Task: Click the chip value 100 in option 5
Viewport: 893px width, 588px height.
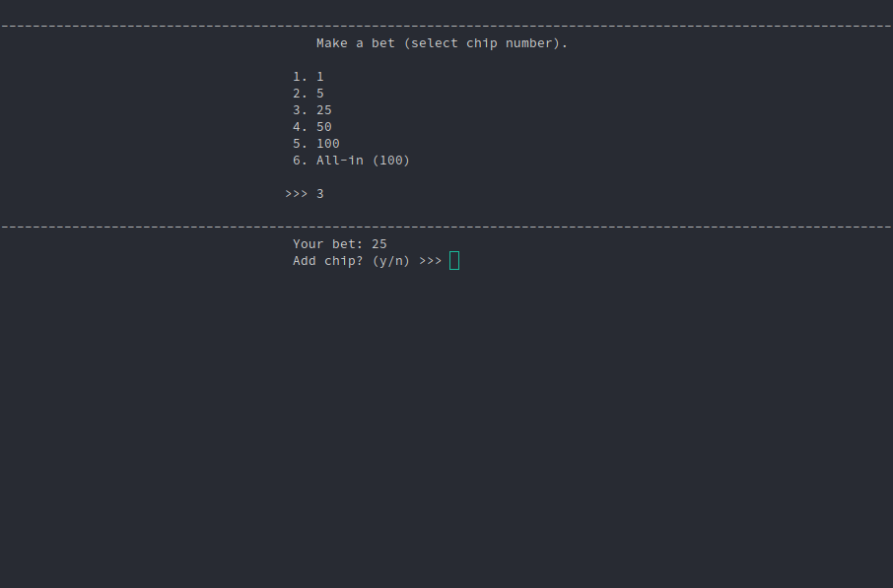Action: tap(326, 143)
